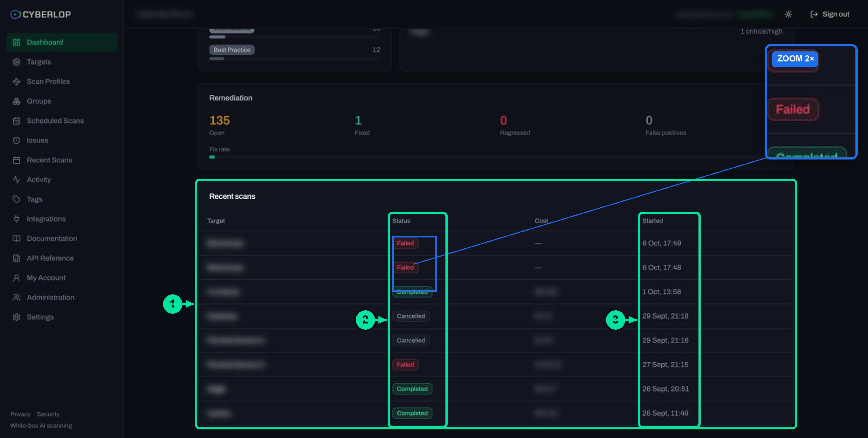Go to Dashboard menu item
This screenshot has height=438, width=868.
(62, 42)
